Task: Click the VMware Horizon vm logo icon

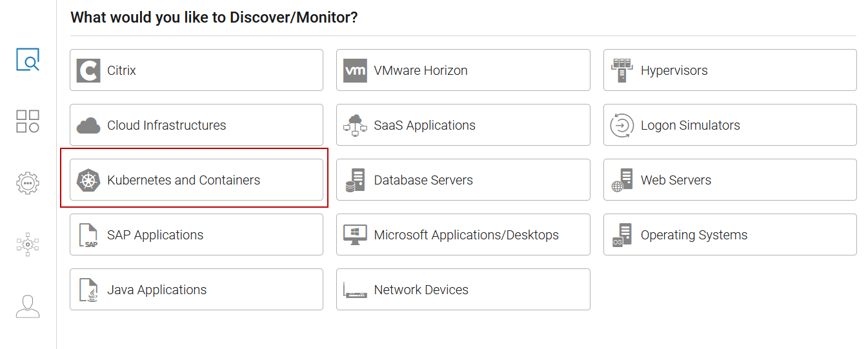Action: coord(355,70)
